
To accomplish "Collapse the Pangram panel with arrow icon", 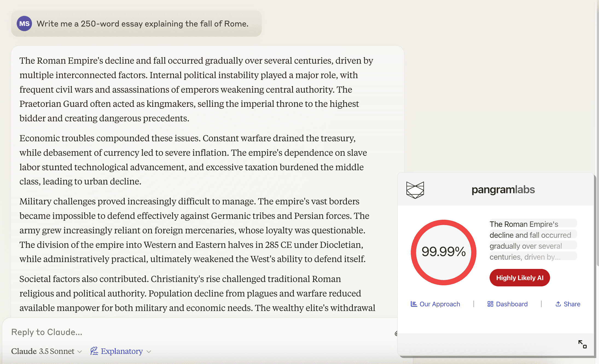I will (582, 344).
